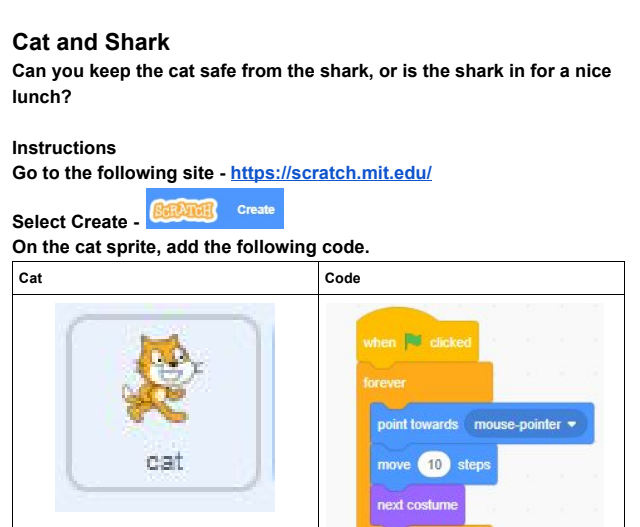Select the forever loop block
The width and height of the screenshot is (640, 527).
click(x=386, y=383)
